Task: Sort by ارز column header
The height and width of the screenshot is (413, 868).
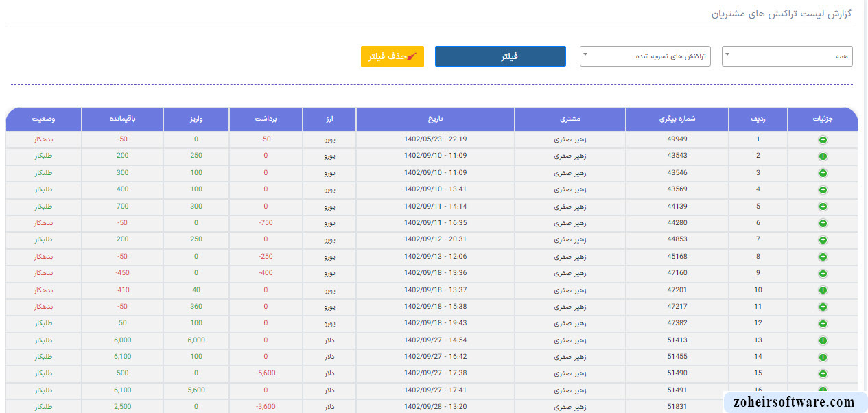Action: pyautogui.click(x=329, y=119)
